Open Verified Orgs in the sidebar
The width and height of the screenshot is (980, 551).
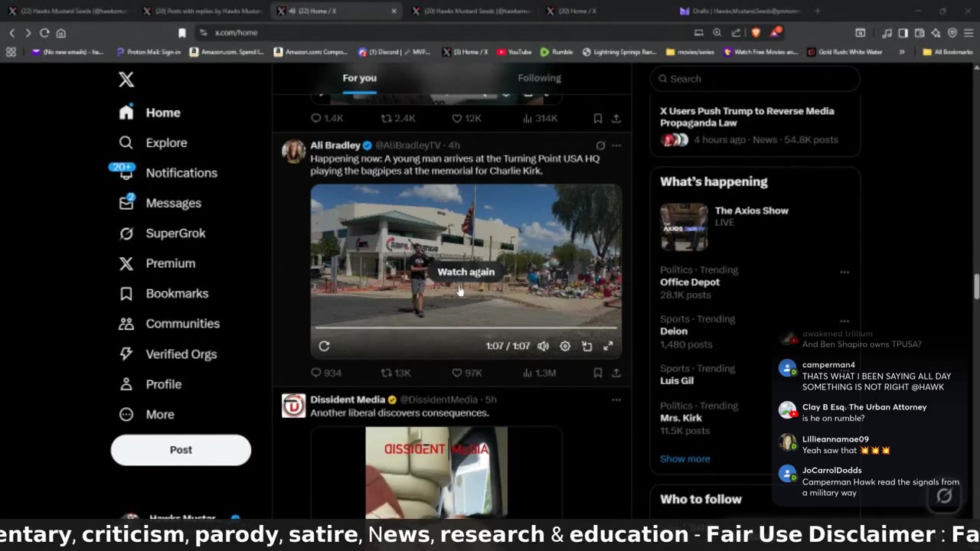pos(167,354)
